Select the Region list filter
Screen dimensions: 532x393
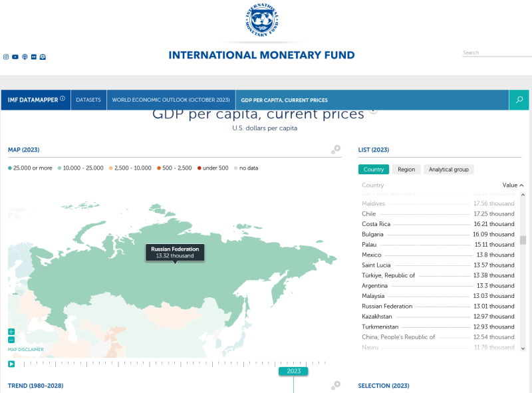[x=406, y=170]
